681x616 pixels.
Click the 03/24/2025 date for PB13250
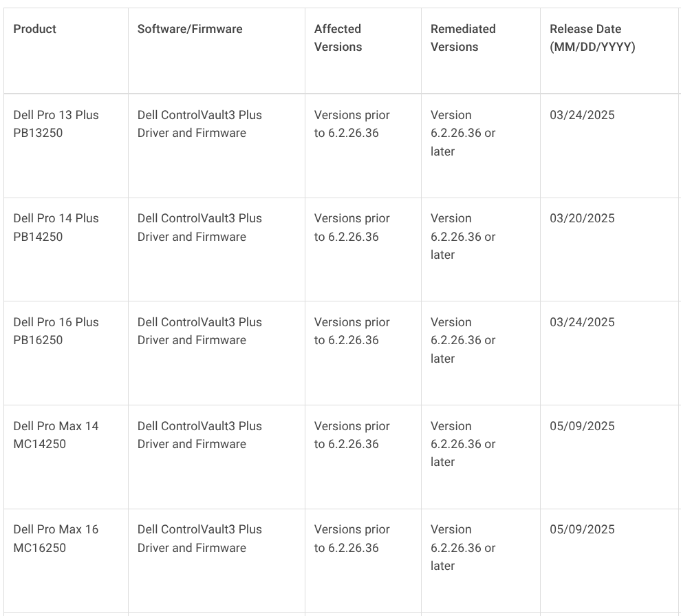point(582,115)
